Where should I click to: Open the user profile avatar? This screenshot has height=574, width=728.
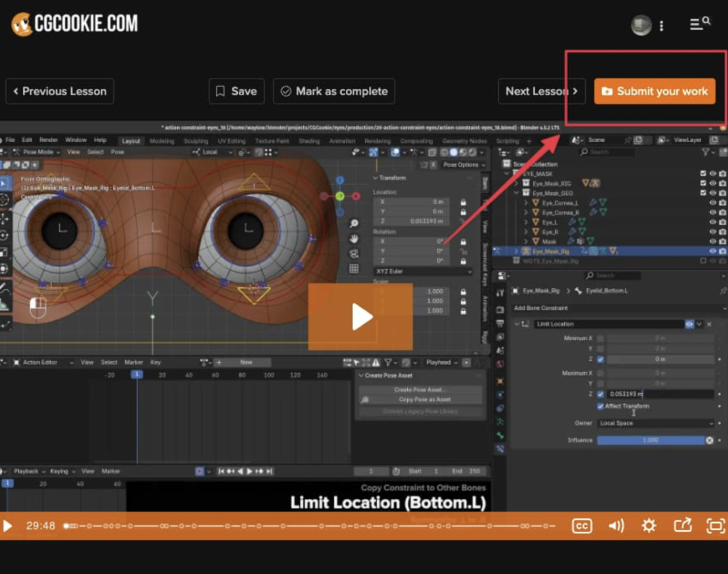[641, 25]
